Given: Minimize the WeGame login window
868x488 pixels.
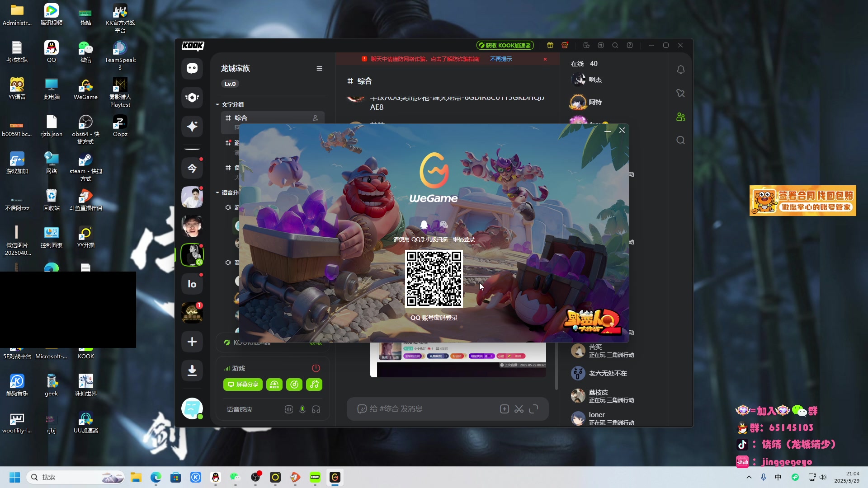Looking at the screenshot, I should (x=608, y=130).
